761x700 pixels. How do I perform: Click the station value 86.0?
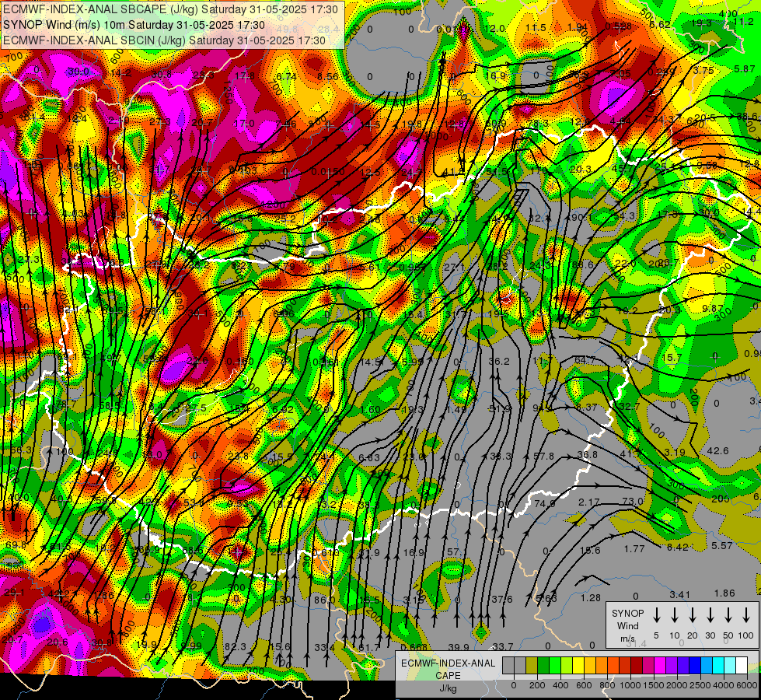(x=325, y=600)
